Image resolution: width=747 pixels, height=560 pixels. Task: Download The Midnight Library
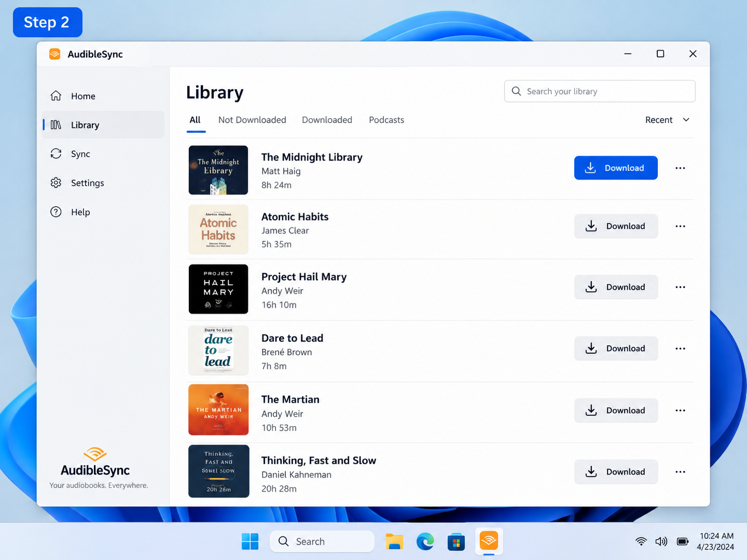(616, 168)
